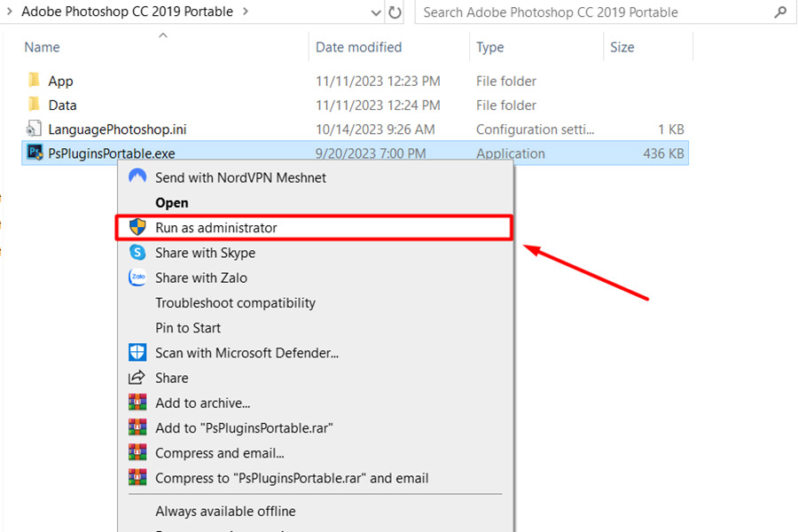Image resolution: width=798 pixels, height=532 pixels.
Task: Click the NordVPN Meshnet icon
Action: coord(137,176)
